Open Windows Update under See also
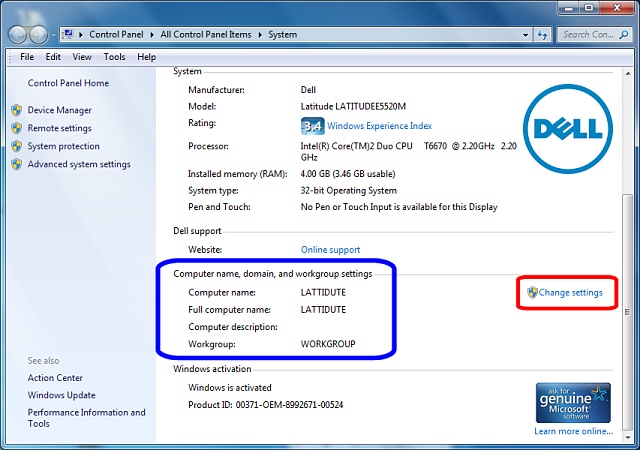The width and height of the screenshot is (640, 450). click(x=61, y=395)
